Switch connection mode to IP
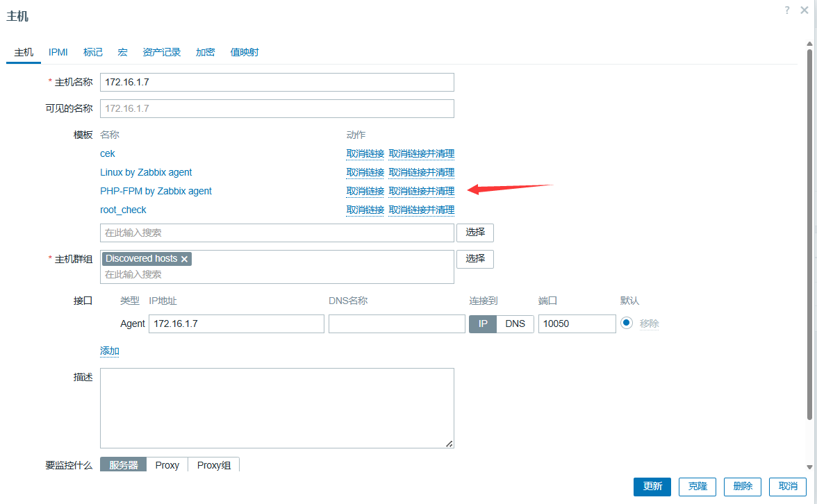 click(483, 324)
